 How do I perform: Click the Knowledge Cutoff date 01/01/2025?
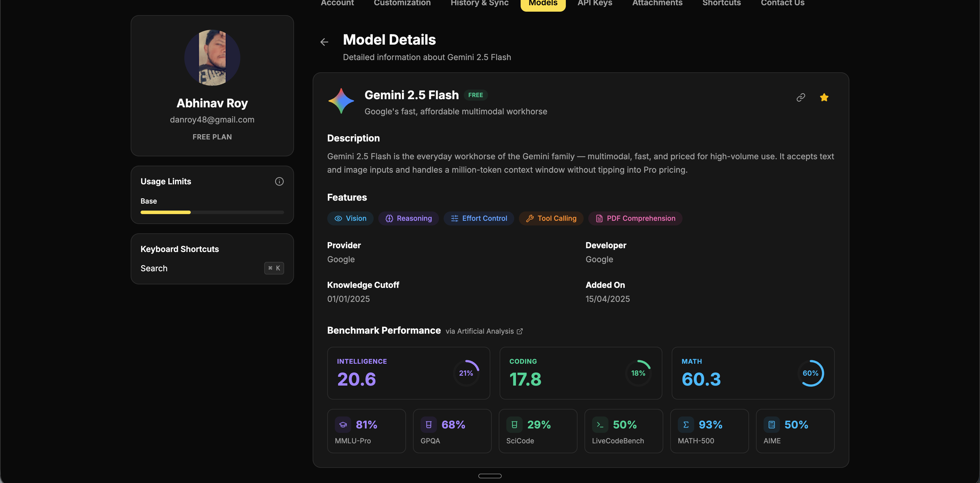point(348,299)
